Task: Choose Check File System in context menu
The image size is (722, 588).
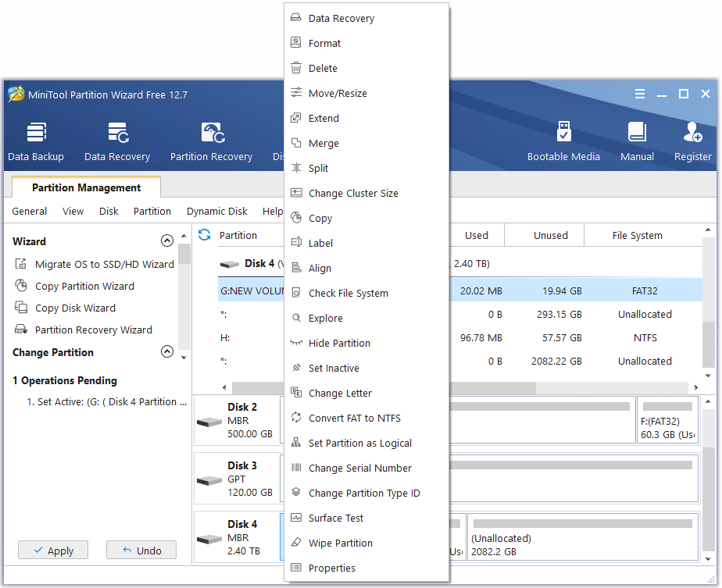Action: [x=366, y=293]
